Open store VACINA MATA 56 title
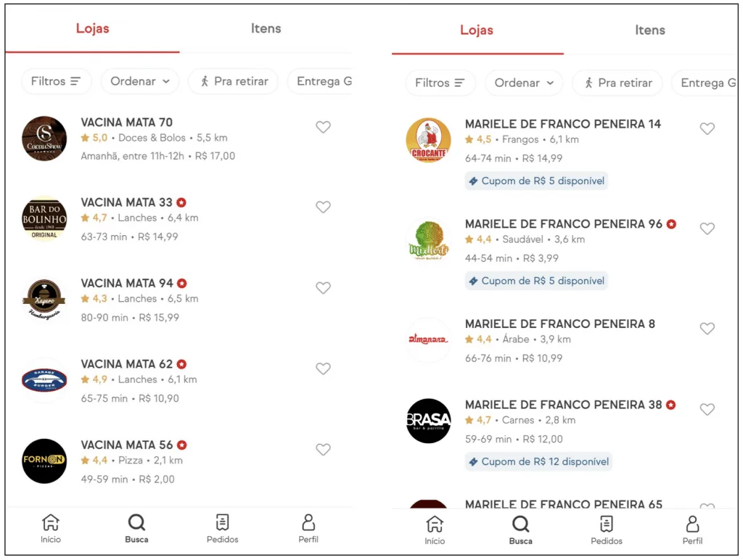This screenshot has width=743, height=560. [x=126, y=445]
